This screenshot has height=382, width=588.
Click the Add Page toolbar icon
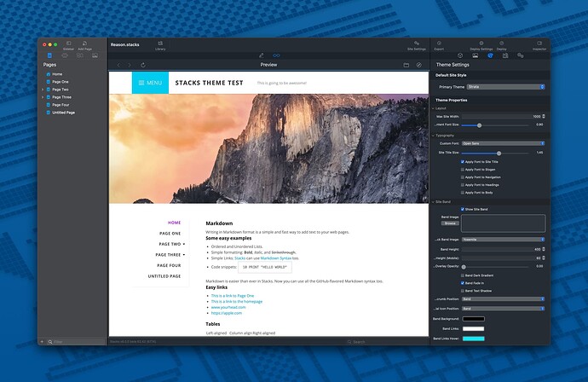(84, 43)
